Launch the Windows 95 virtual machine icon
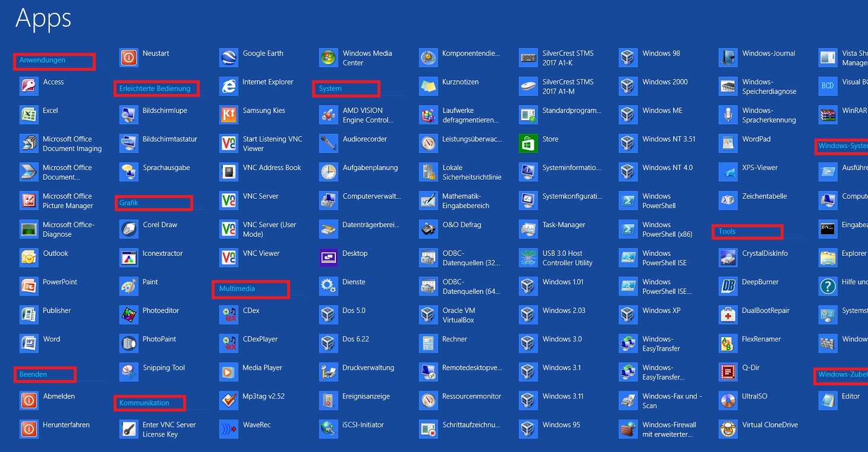The height and width of the screenshot is (452, 868). click(528, 429)
